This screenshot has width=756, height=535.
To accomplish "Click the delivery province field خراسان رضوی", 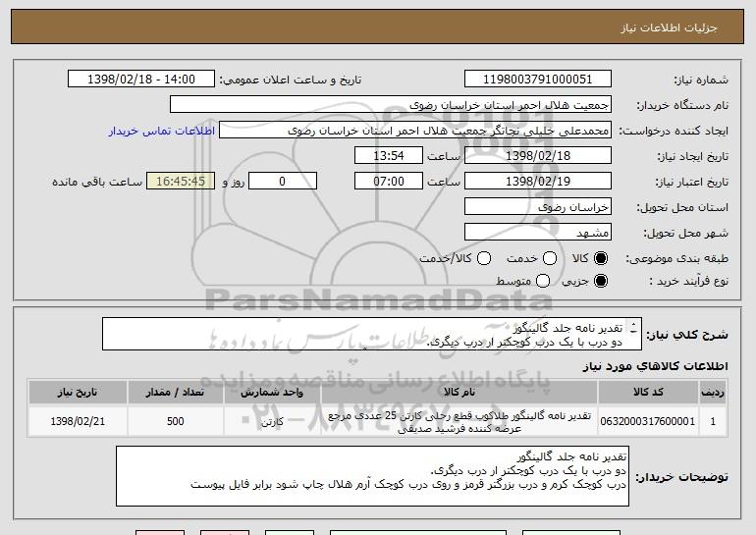I will (x=538, y=207).
